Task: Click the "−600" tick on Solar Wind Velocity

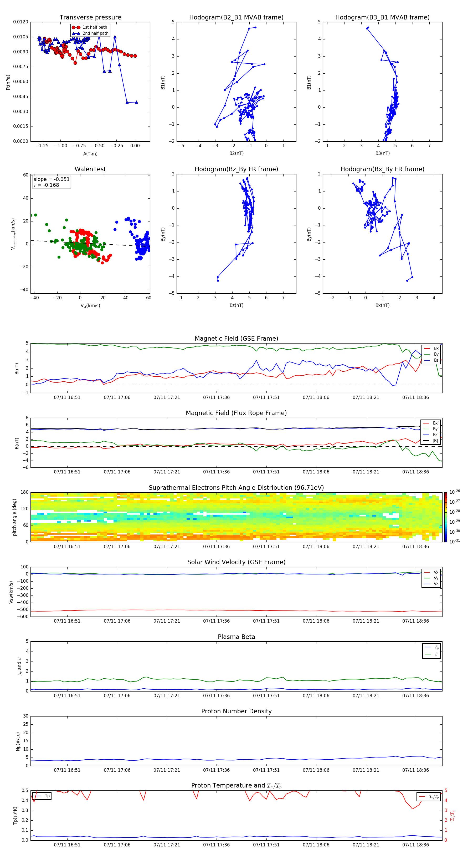Action: (x=23, y=617)
